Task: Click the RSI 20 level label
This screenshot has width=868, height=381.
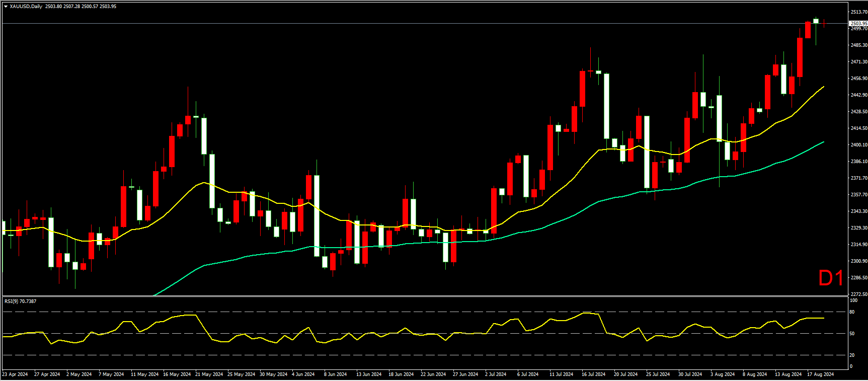Action: pyautogui.click(x=852, y=355)
